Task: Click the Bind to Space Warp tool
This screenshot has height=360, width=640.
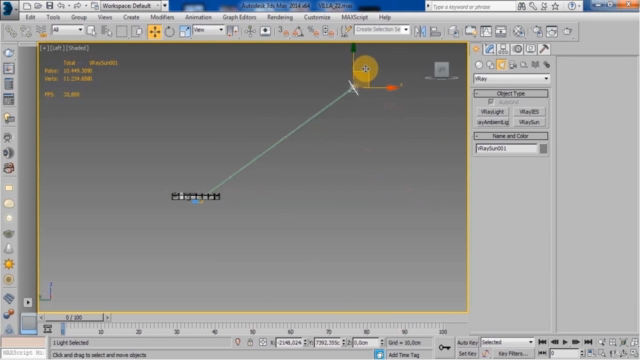Action: point(41,31)
